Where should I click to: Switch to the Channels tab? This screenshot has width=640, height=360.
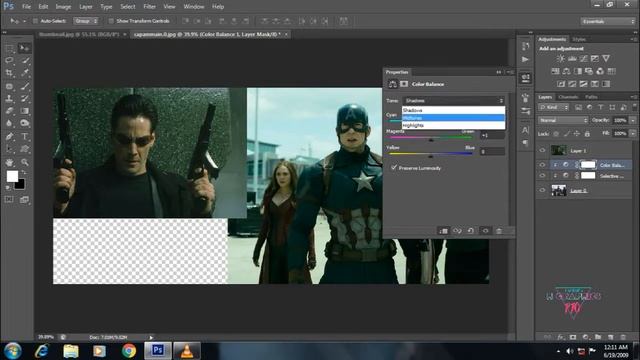point(568,97)
